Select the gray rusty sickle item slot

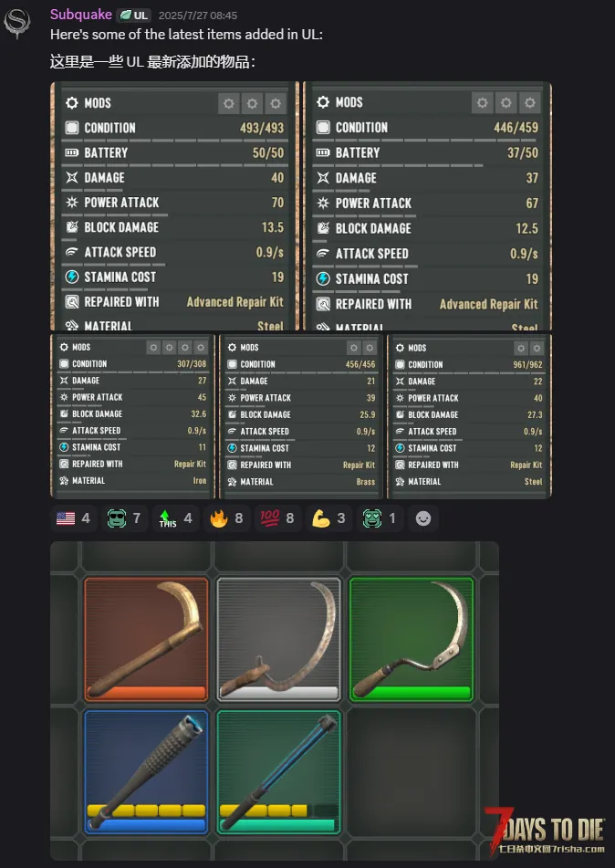[278, 640]
